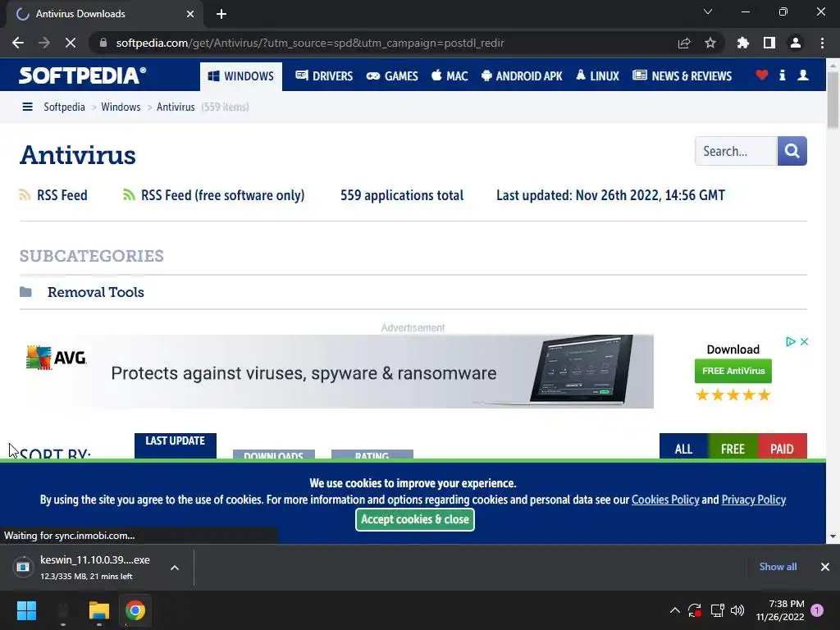Screen dimensions: 840x630
Task: Open the Extensions puzzle icon
Action: pyautogui.click(x=743, y=43)
